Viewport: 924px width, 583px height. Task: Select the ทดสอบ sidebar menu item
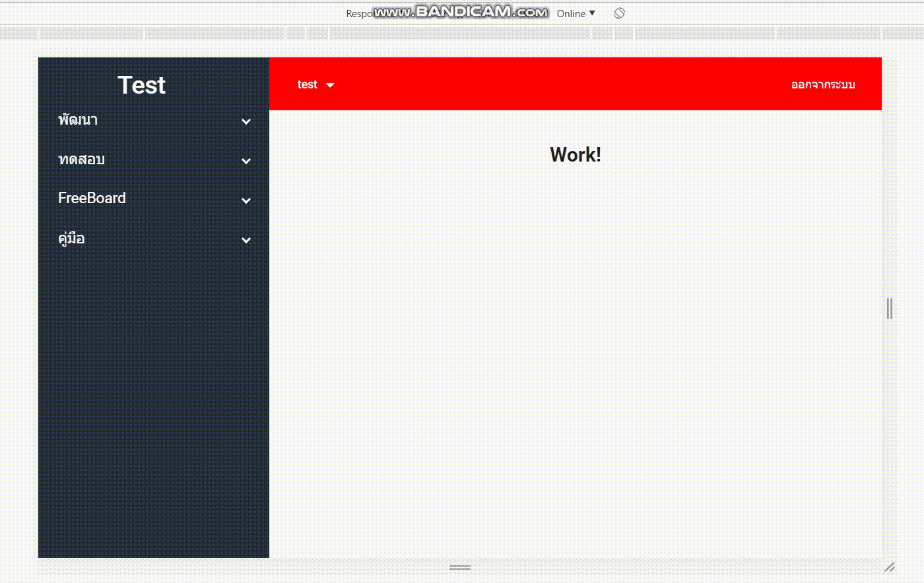click(81, 160)
